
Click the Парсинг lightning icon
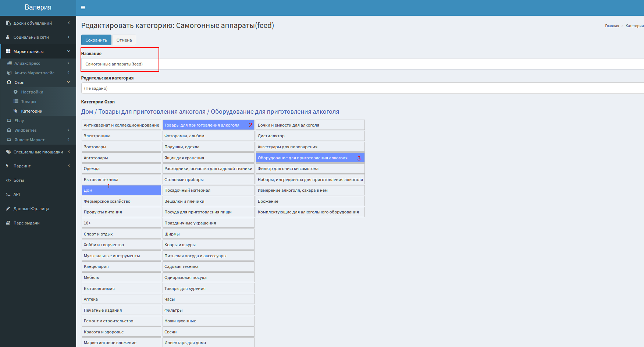[7, 166]
